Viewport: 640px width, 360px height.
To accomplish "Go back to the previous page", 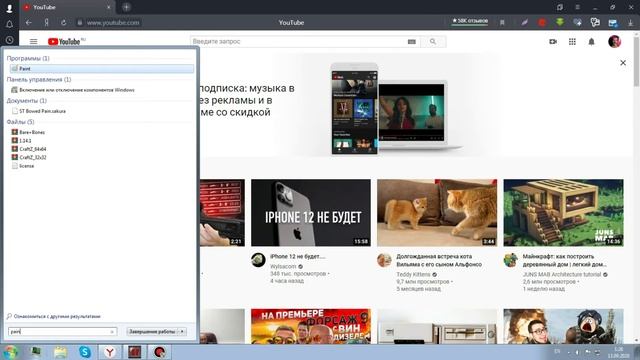I will pyautogui.click(x=29, y=22).
